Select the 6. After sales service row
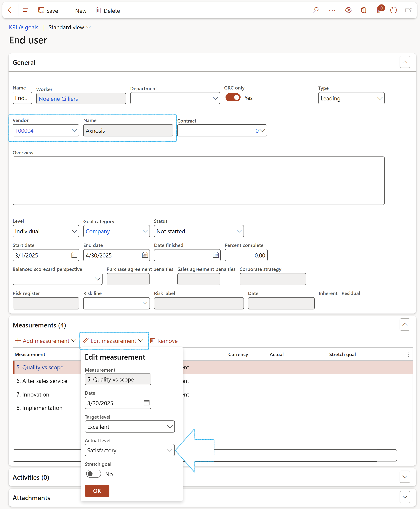The height and width of the screenshot is (509, 420). (x=42, y=381)
